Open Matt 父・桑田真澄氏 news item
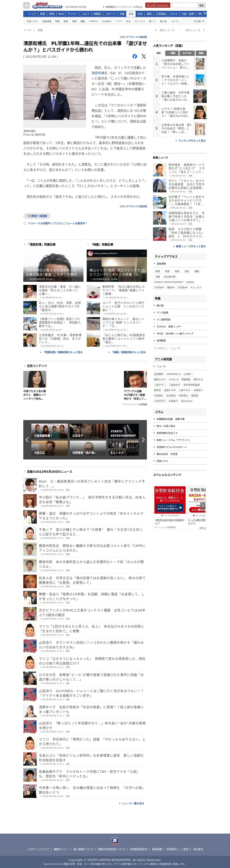230x868 pixels. [85, 485]
